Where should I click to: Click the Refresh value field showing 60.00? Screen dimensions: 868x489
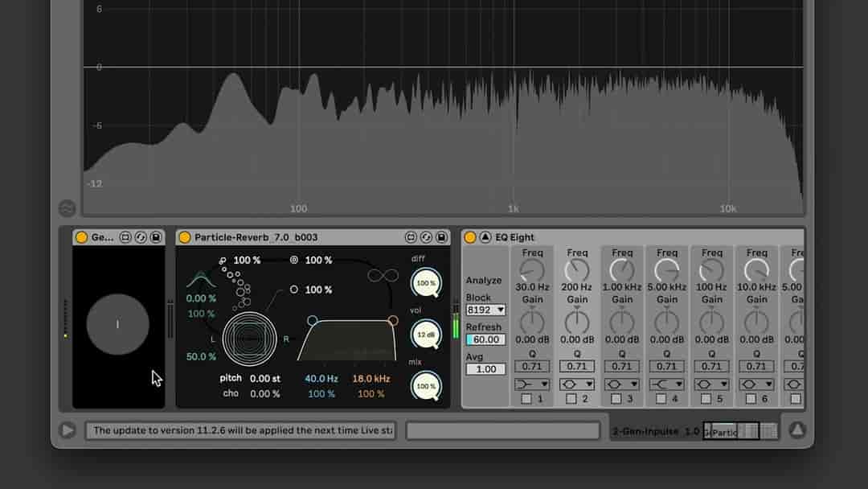485,340
